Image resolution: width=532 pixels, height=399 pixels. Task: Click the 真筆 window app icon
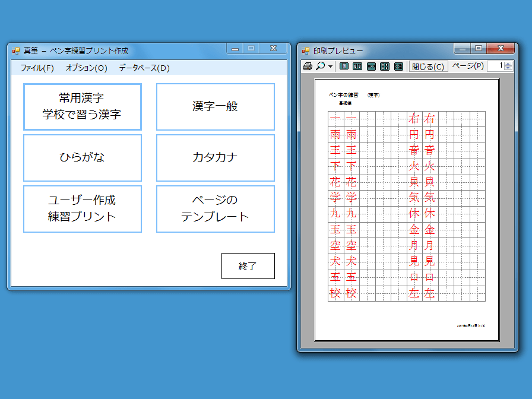click(16, 51)
